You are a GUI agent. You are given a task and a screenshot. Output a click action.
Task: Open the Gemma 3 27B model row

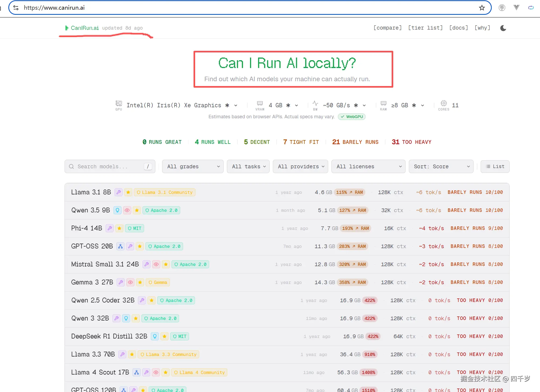92,282
